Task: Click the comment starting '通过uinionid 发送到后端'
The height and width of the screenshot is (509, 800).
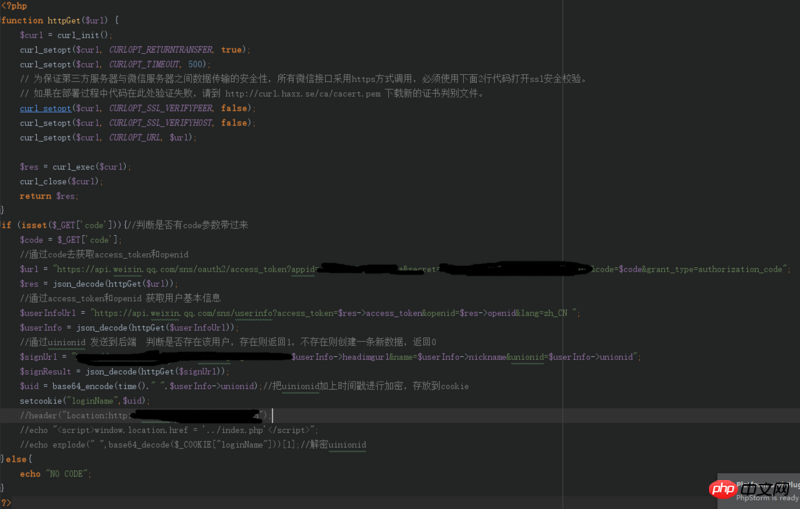Action: (228, 342)
